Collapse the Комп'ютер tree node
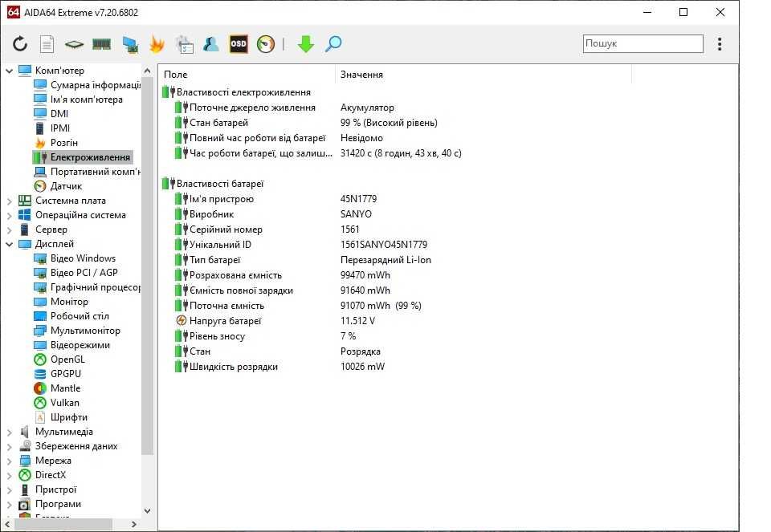The width and height of the screenshot is (771, 532). (10, 71)
